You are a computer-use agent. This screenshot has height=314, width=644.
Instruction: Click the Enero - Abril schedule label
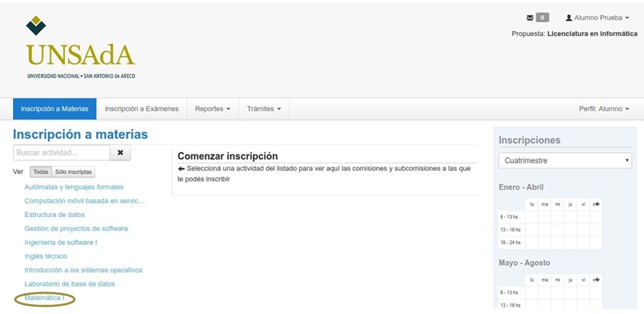click(521, 187)
